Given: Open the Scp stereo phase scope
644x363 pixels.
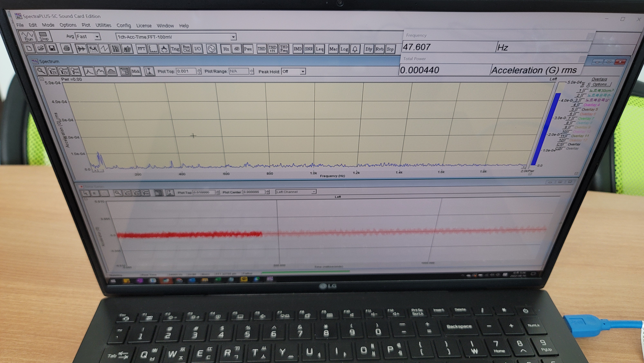Looking at the screenshot, I should click(390, 49).
